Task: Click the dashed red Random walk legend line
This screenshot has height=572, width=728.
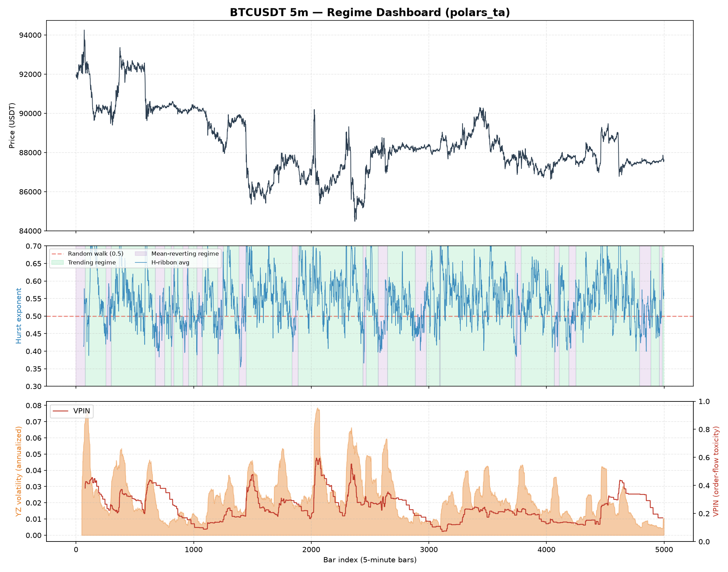Action: click(58, 254)
